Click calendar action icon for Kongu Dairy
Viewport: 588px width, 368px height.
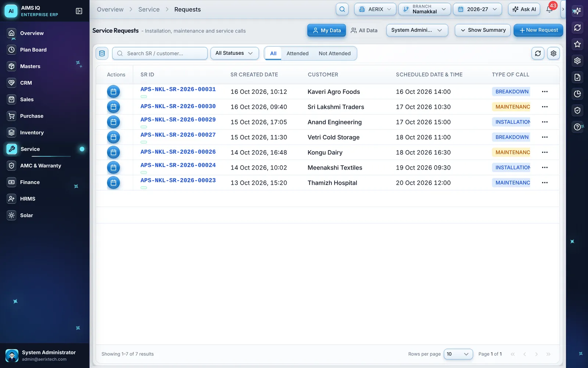114,152
